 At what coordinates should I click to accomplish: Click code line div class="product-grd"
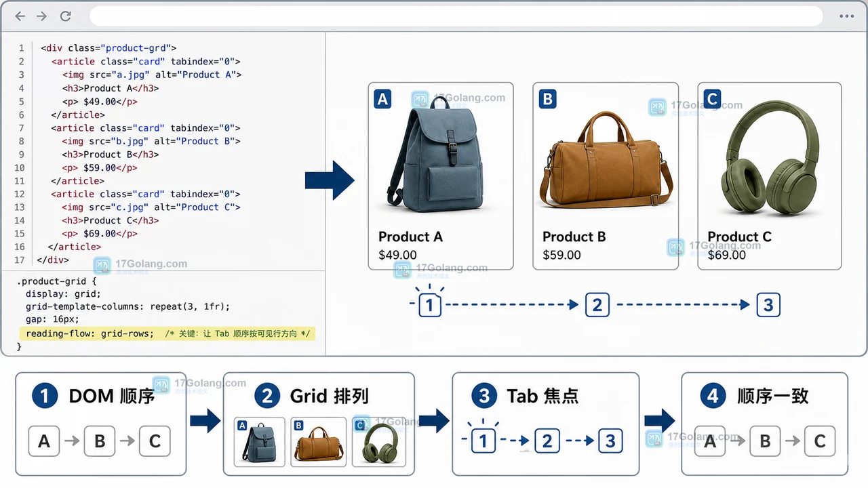click(108, 48)
